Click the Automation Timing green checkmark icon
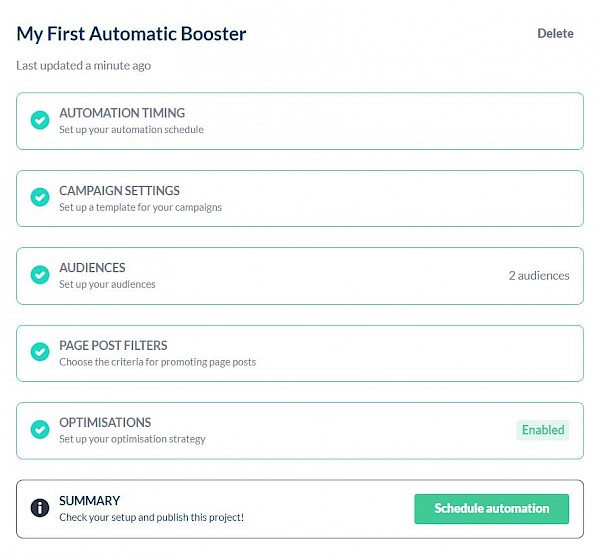This screenshot has width=601, height=556. [x=40, y=120]
